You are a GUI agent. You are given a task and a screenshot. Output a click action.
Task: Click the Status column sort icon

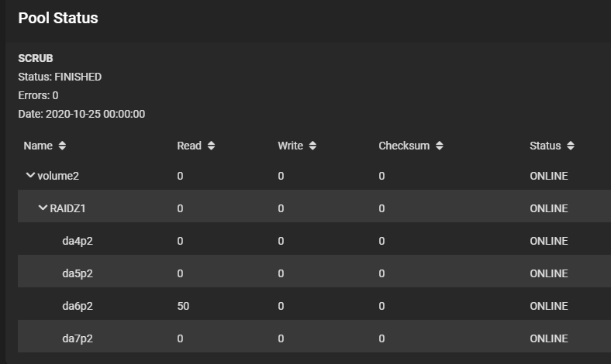(x=571, y=146)
